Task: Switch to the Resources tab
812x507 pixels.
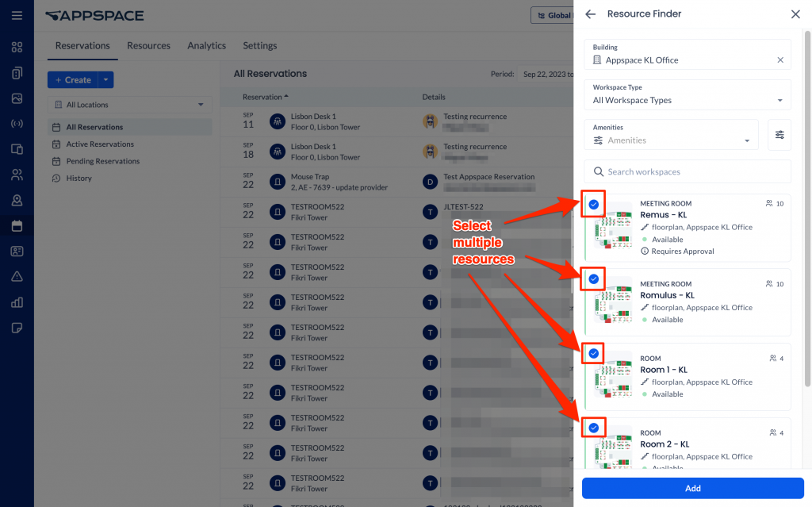Action: pyautogui.click(x=148, y=45)
